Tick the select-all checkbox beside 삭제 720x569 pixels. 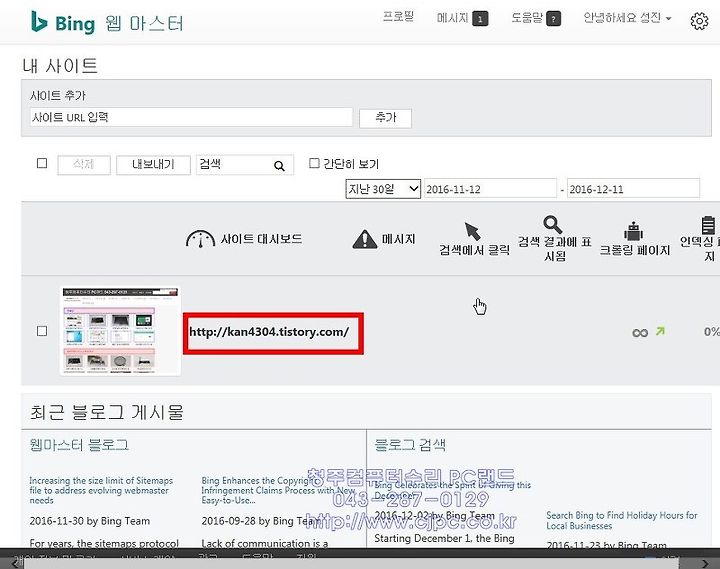tap(42, 163)
